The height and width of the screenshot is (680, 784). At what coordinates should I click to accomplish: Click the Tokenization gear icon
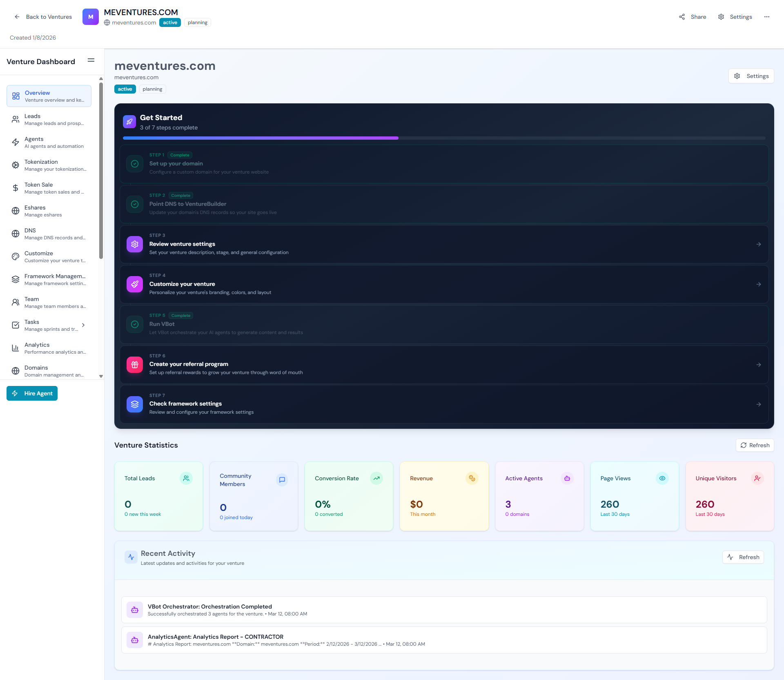15,165
